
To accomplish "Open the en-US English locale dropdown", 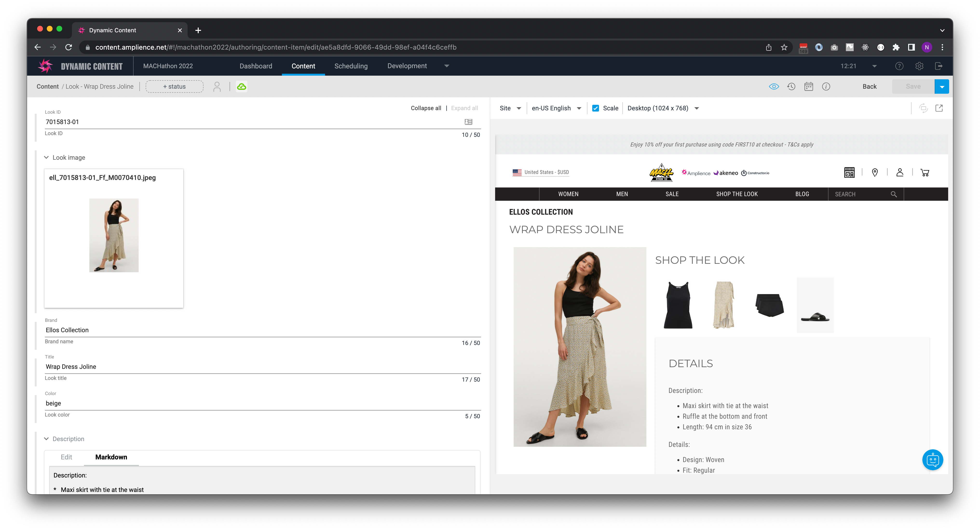I will pos(555,108).
